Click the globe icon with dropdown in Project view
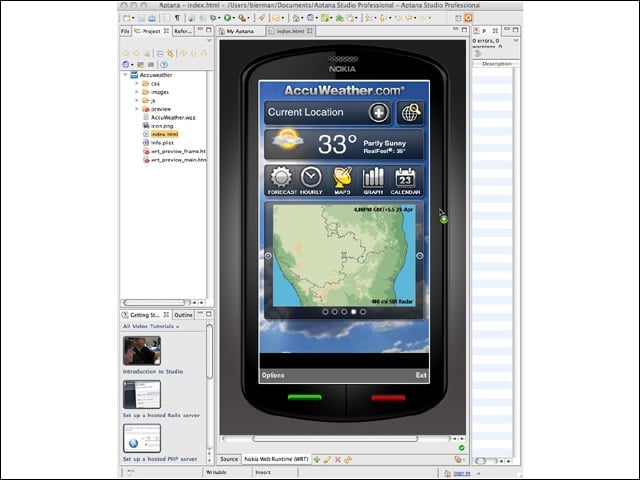640x480 pixels. 127,64
